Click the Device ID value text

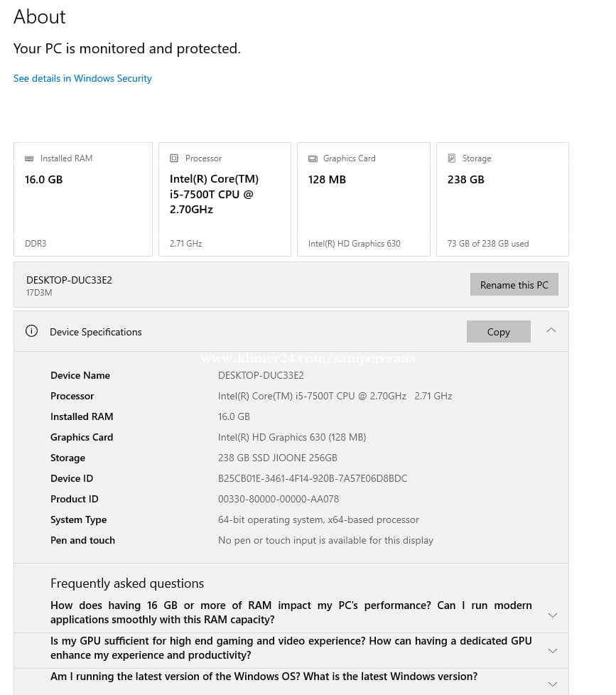[313, 478]
